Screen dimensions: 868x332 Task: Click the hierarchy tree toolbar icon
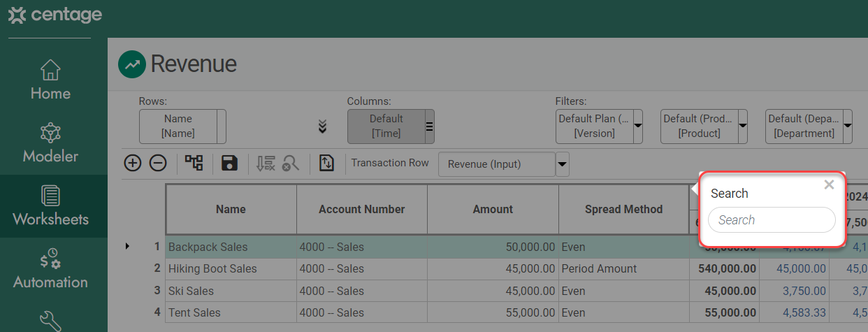194,164
